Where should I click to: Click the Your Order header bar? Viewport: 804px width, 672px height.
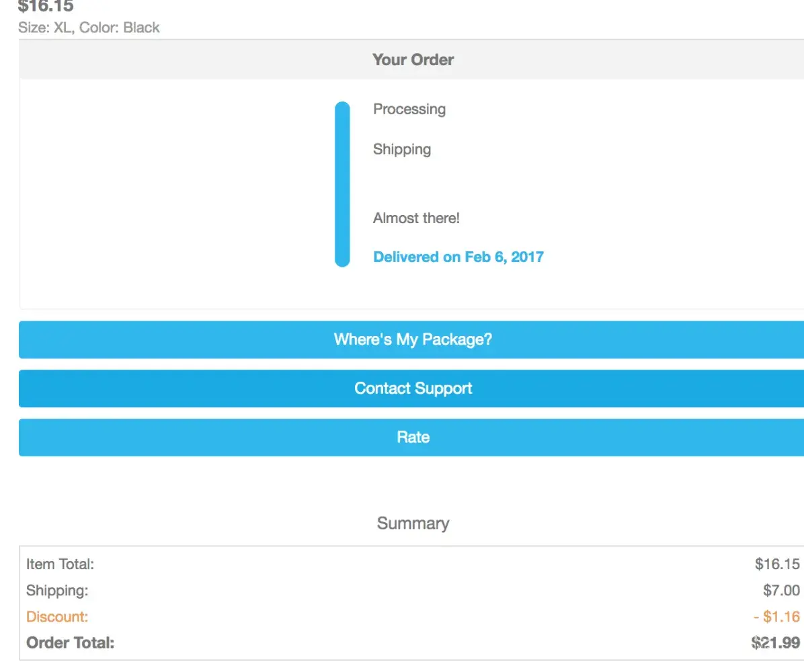tap(413, 60)
